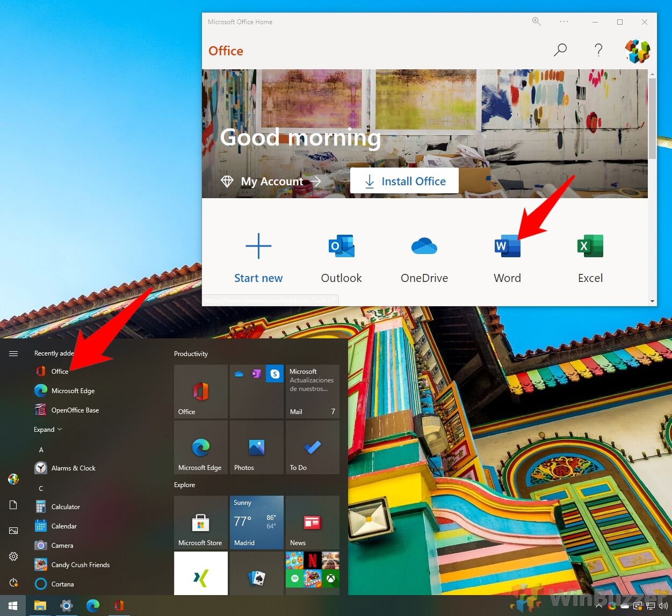Click the Start new plus icon
The width and height of the screenshot is (672, 616).
click(x=258, y=247)
